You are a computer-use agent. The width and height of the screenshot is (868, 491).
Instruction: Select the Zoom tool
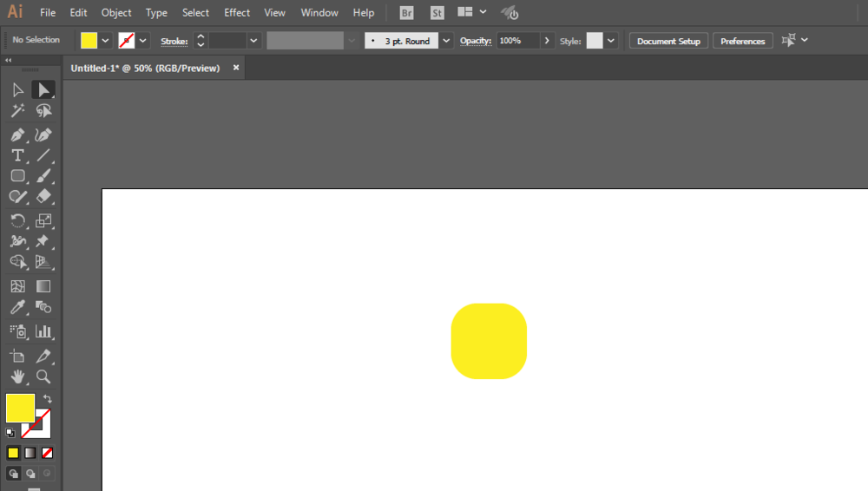point(43,377)
